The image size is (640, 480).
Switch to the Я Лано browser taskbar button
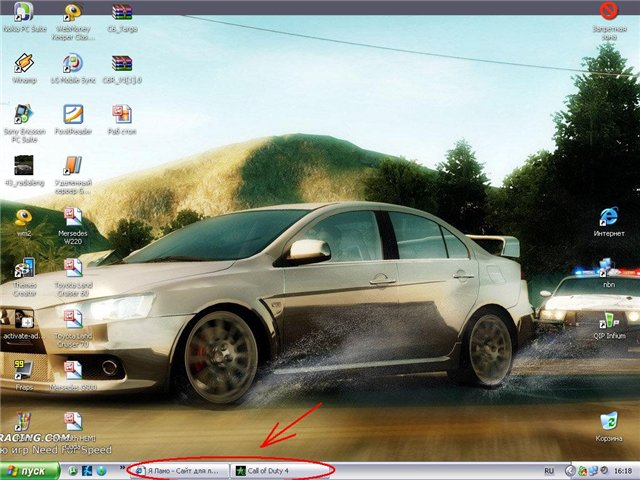click(181, 471)
